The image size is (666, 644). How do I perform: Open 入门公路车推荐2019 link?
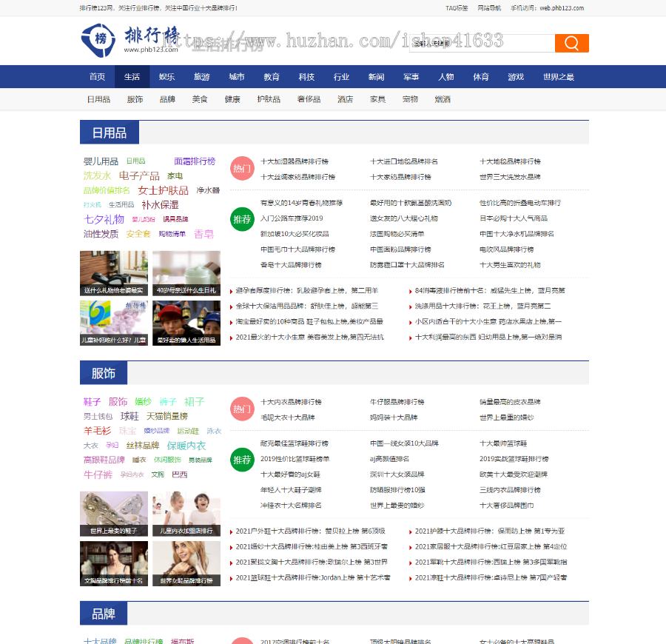click(292, 218)
